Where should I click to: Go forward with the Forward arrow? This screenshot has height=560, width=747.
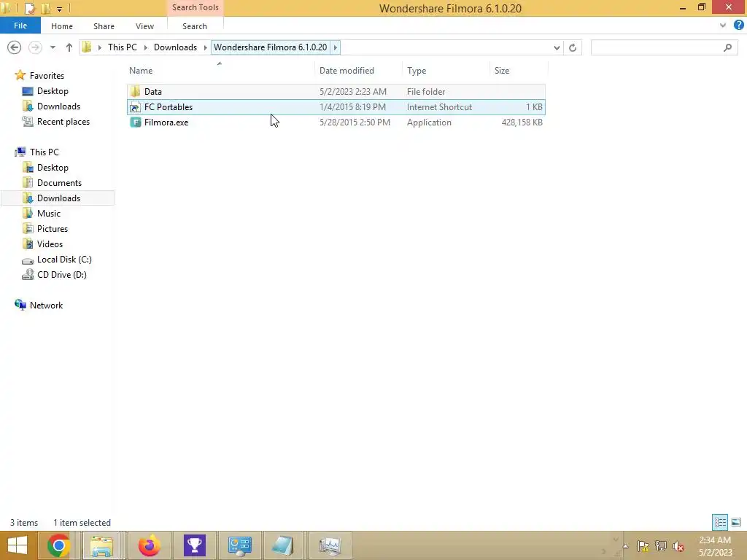coord(35,47)
